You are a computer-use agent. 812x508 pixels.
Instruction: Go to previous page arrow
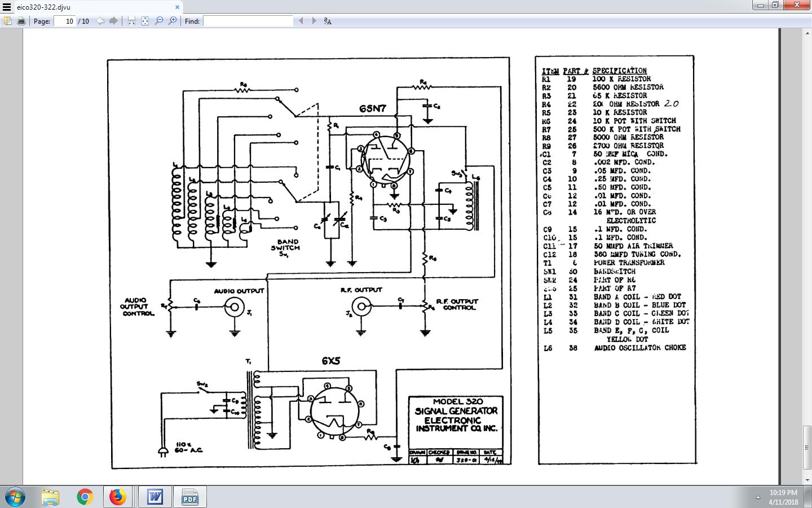100,21
